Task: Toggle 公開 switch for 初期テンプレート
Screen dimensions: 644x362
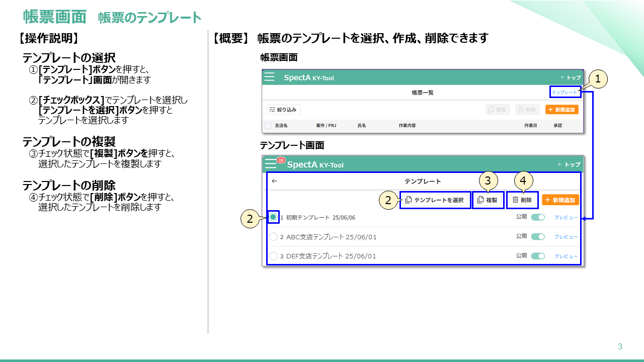Action: pos(538,217)
